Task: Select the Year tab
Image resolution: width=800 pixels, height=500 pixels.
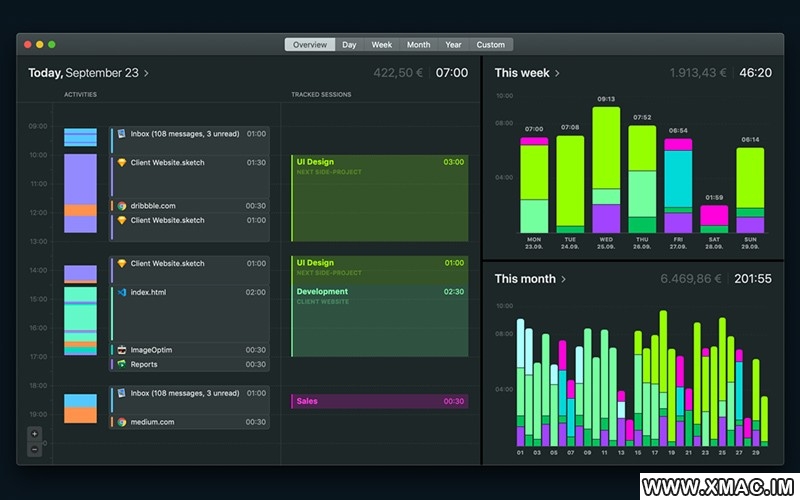Action: tap(453, 44)
